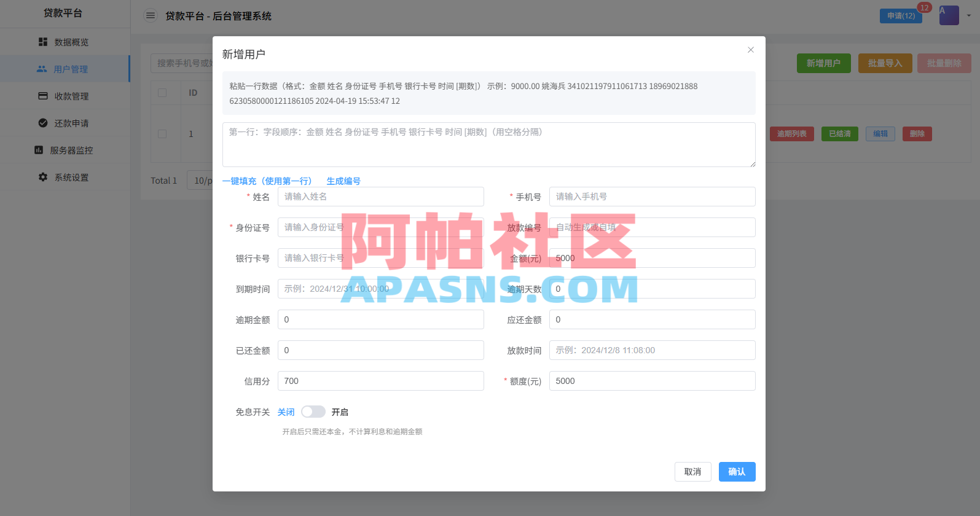Click the 编辑 button in row

pos(880,134)
